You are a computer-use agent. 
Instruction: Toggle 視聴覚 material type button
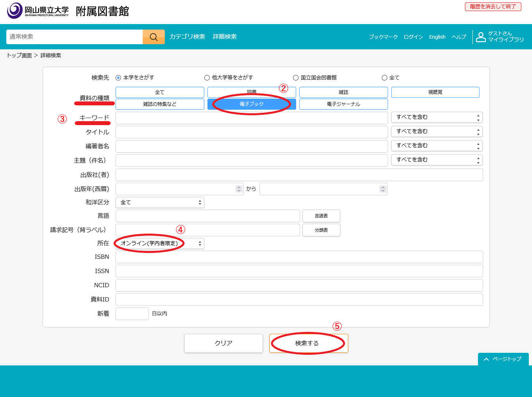pyautogui.click(x=435, y=92)
